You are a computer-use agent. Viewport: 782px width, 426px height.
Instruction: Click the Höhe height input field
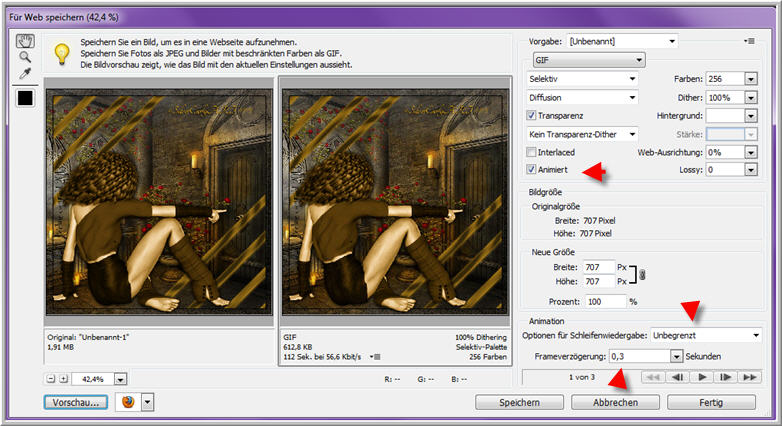coord(598,282)
